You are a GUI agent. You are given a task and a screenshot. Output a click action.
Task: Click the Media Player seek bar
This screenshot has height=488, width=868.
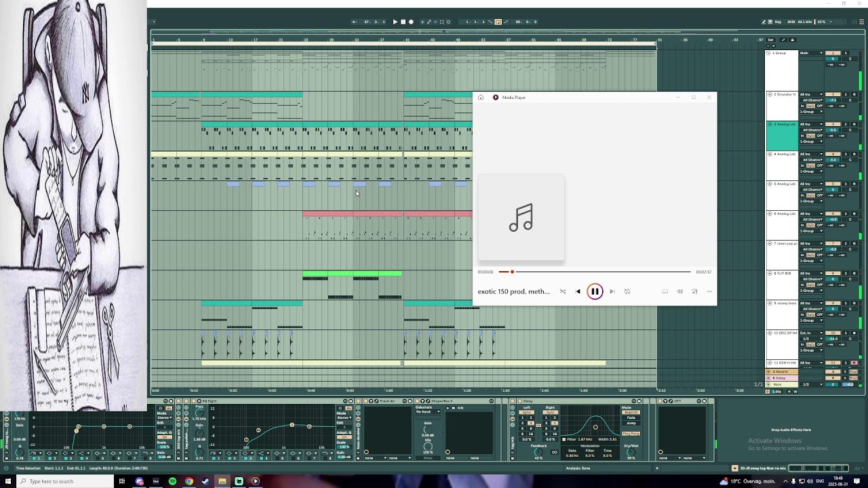(x=595, y=272)
